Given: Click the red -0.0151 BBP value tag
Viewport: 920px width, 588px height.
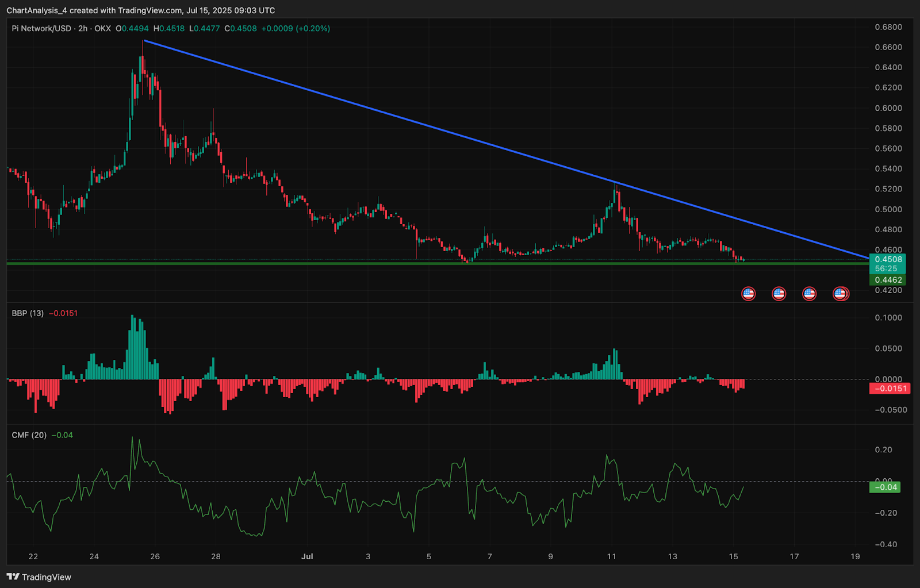Looking at the screenshot, I should [890, 389].
